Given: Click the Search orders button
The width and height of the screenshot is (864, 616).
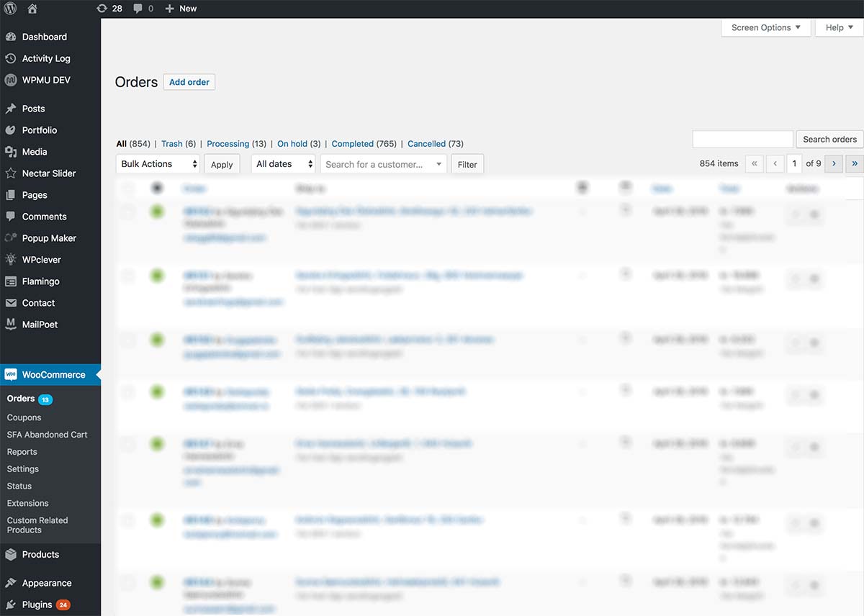Looking at the screenshot, I should point(829,140).
